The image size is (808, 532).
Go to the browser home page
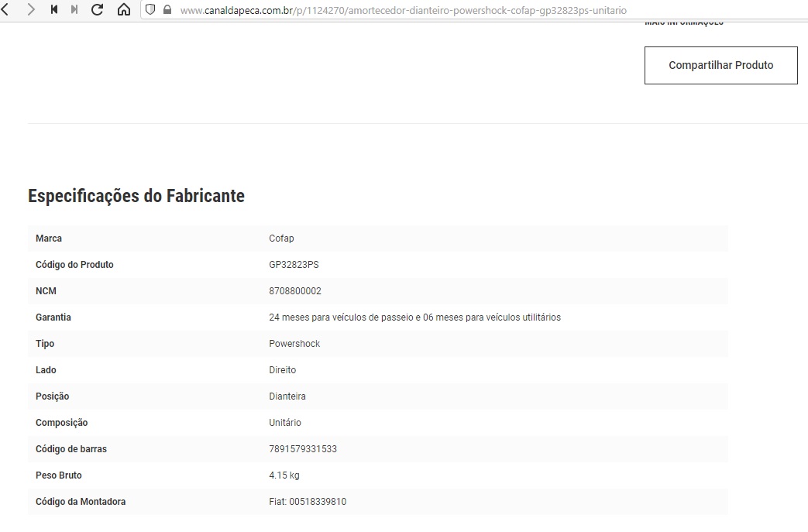pyautogui.click(x=123, y=10)
